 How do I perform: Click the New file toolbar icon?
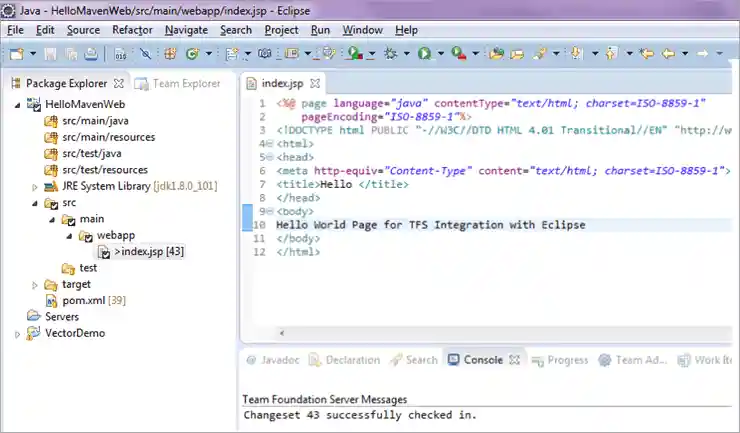[17, 53]
